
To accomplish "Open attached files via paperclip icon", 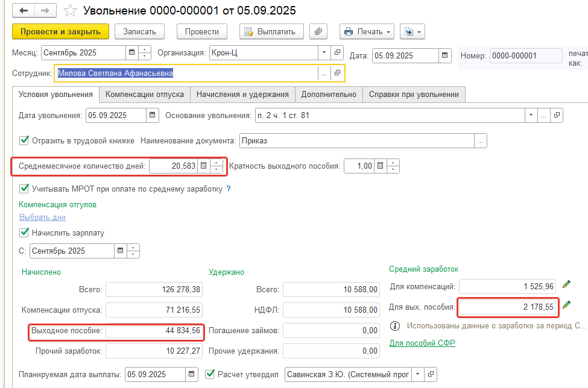I will (x=318, y=32).
